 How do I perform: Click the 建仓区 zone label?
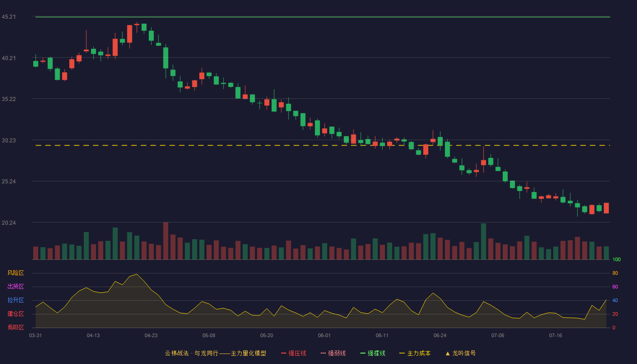(x=15, y=314)
